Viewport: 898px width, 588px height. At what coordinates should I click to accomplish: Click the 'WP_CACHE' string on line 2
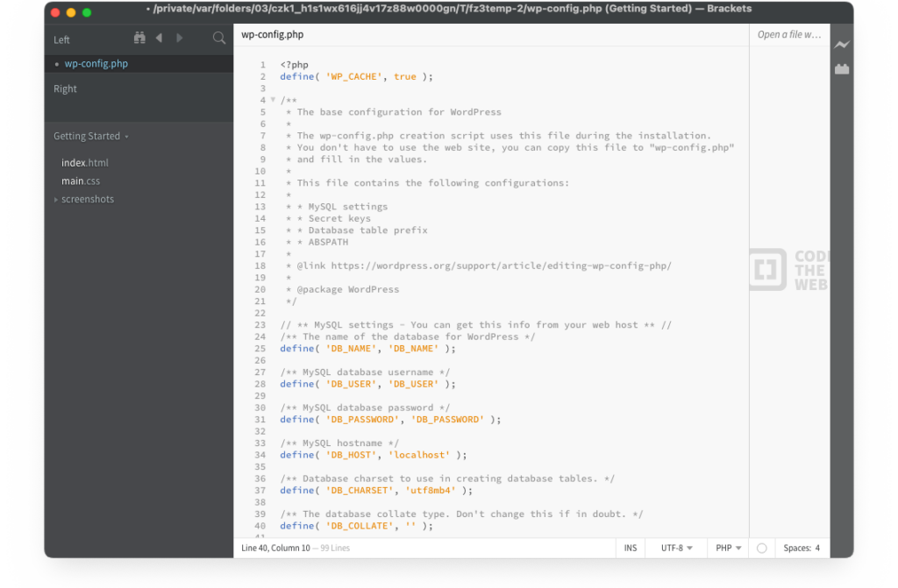click(353, 76)
